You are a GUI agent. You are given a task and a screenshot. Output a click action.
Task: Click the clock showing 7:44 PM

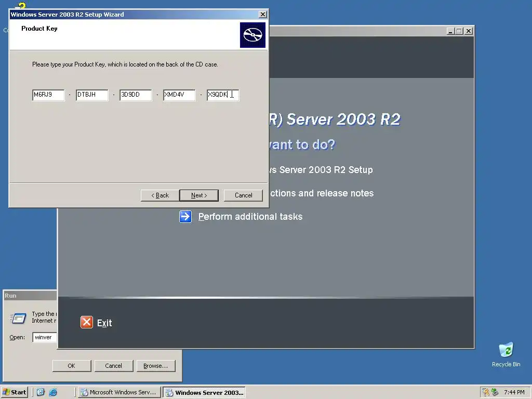514,392
